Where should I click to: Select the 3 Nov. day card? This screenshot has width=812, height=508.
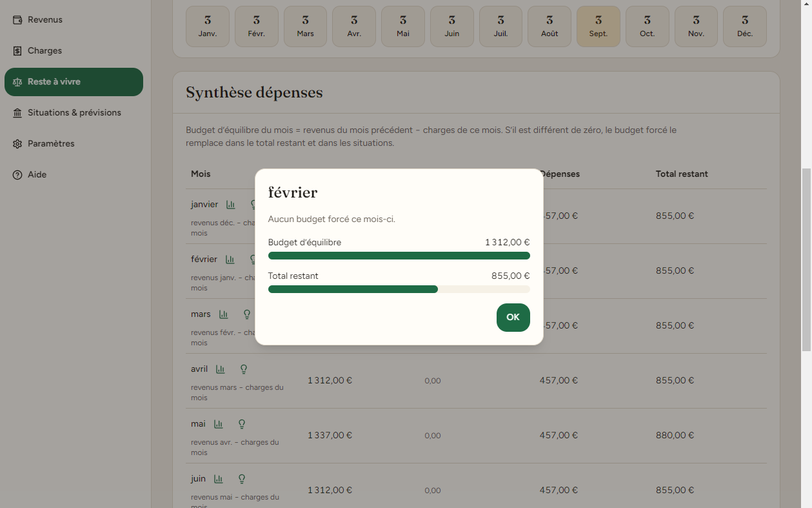point(697,26)
